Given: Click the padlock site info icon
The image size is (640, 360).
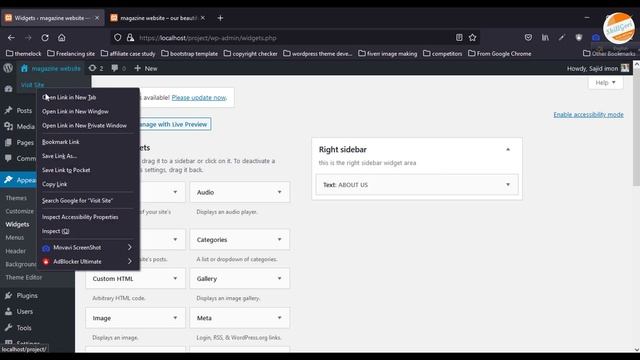Looking at the screenshot, I should [x=130, y=38].
